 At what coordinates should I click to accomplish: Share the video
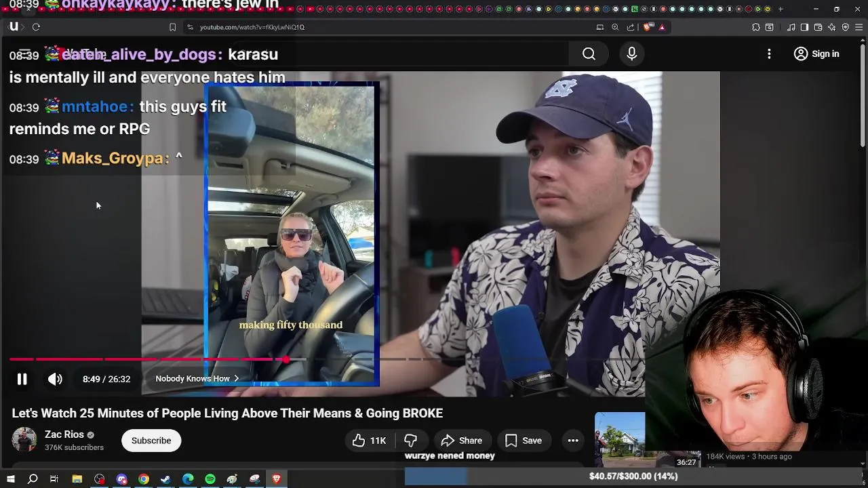pos(462,441)
